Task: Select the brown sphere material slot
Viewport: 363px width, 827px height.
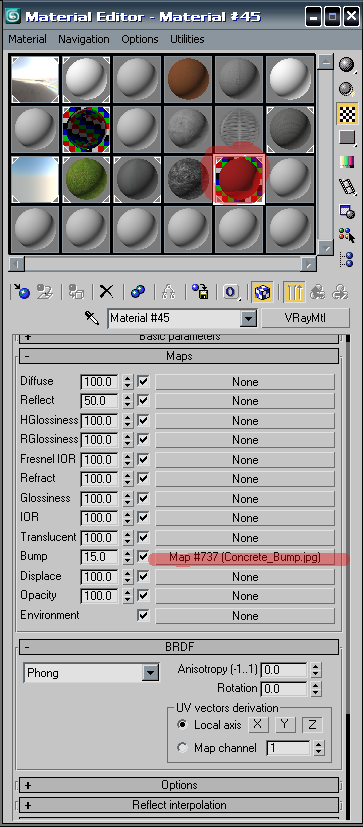Action: (x=188, y=78)
